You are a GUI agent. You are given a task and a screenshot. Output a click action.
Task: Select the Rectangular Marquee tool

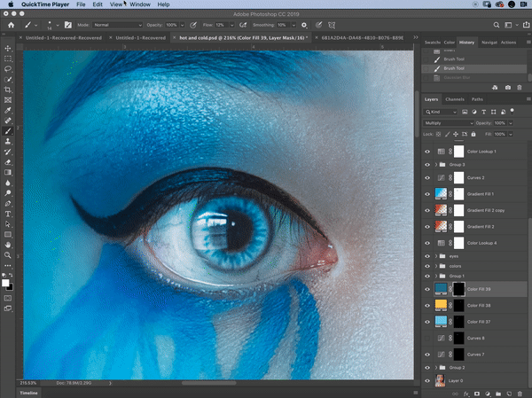[8, 59]
